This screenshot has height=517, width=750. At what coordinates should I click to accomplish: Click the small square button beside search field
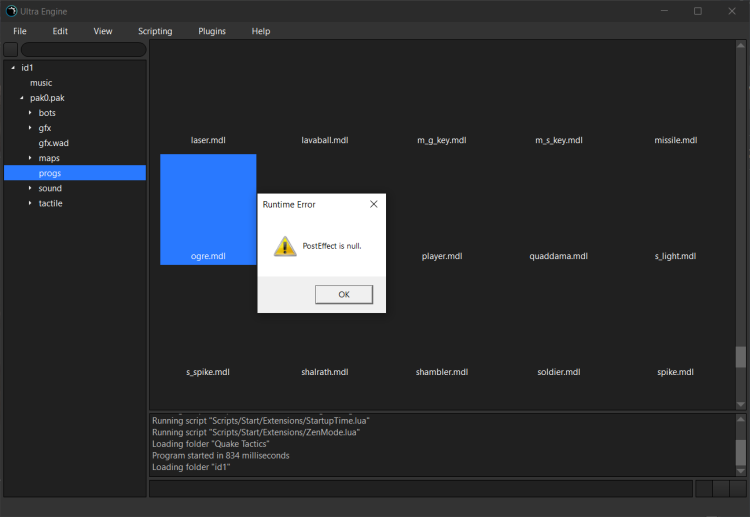pos(10,49)
